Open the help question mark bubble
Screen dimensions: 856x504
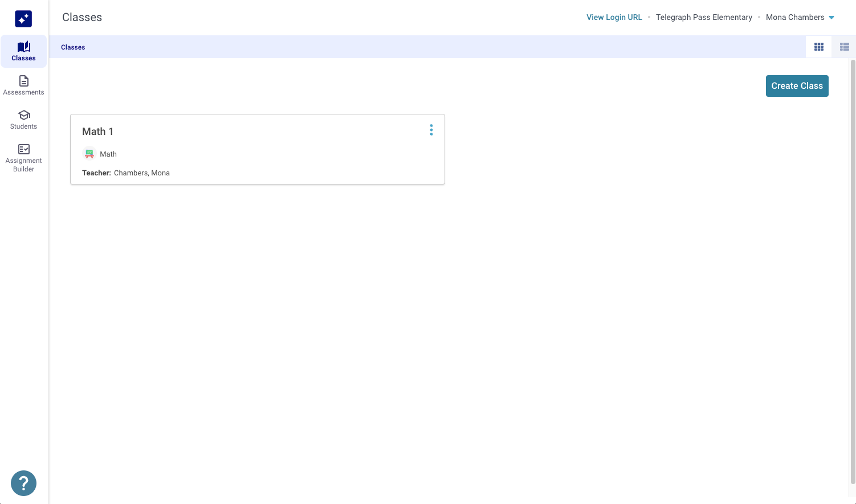[x=23, y=483]
